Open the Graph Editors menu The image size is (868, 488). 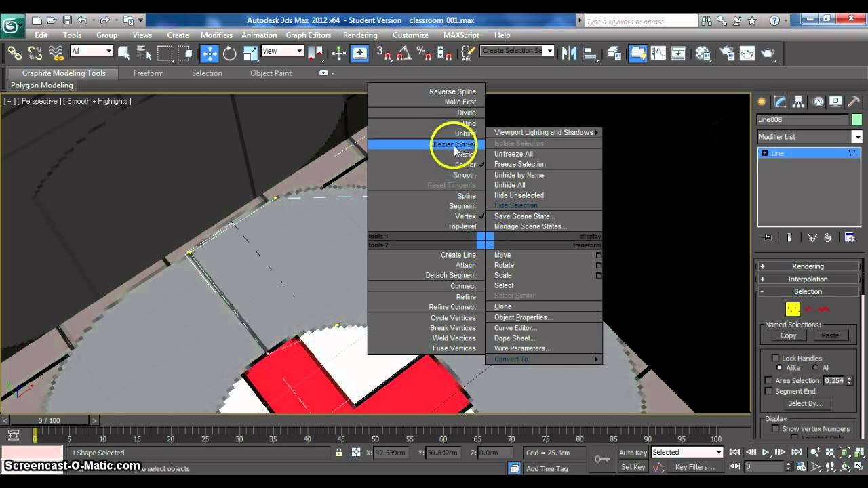tap(309, 35)
